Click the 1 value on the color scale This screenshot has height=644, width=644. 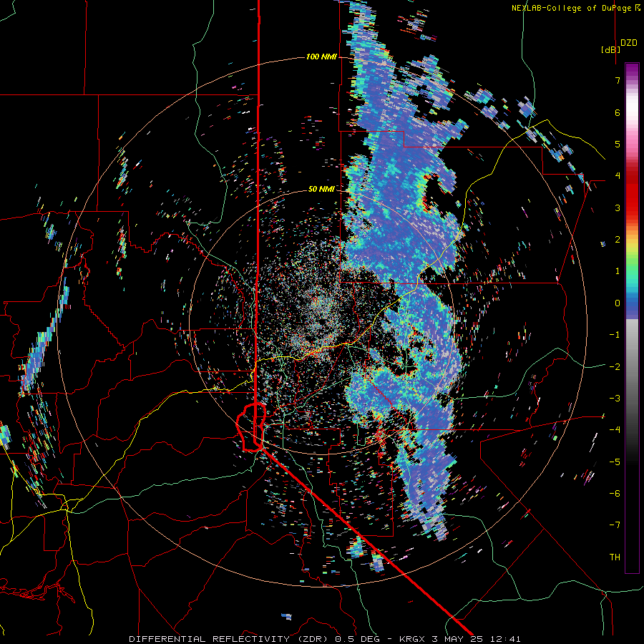click(618, 270)
